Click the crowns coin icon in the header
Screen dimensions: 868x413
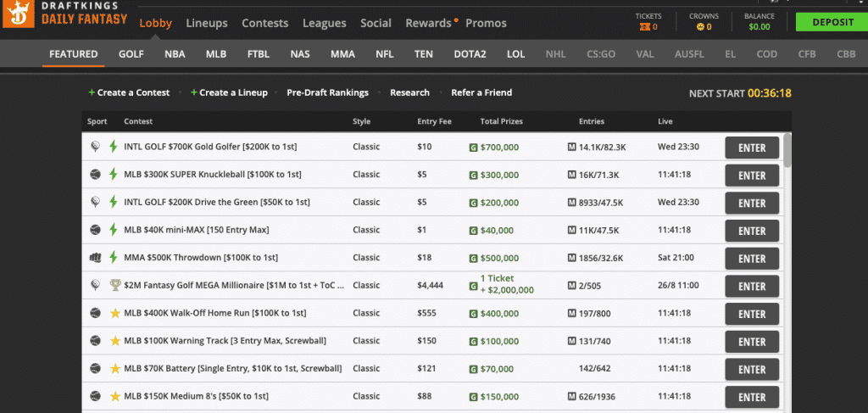pyautogui.click(x=700, y=26)
